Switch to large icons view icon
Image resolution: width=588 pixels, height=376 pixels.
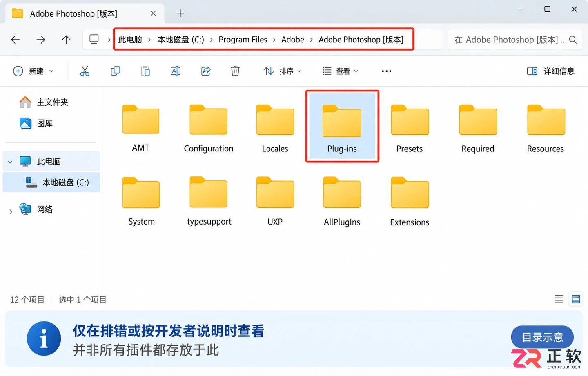coord(576,299)
